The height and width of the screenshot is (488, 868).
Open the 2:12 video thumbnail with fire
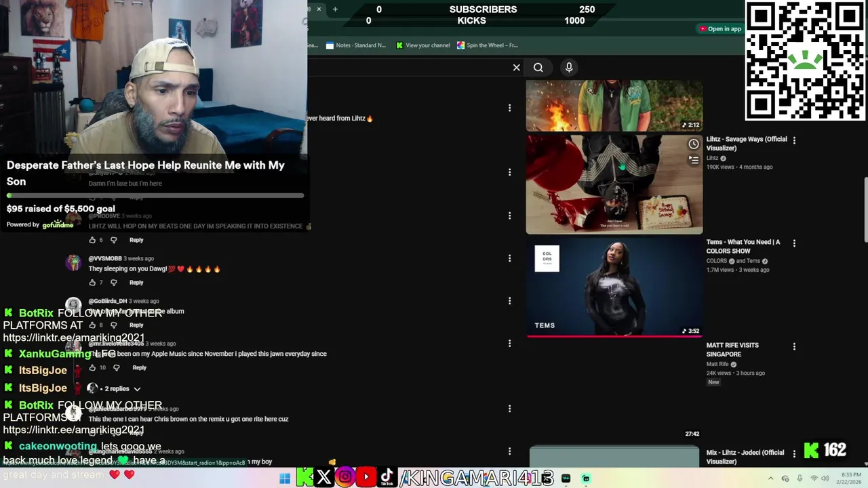614,106
